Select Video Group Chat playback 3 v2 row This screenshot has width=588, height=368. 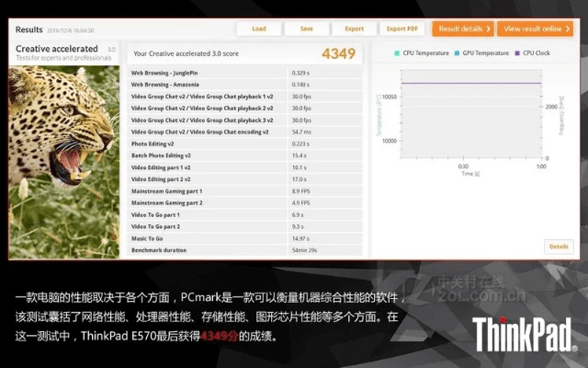point(244,121)
